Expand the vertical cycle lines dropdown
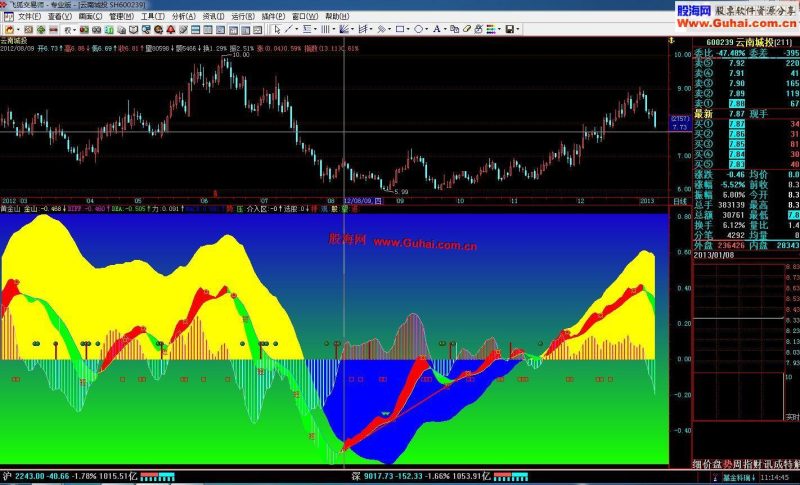 [x=333, y=30]
